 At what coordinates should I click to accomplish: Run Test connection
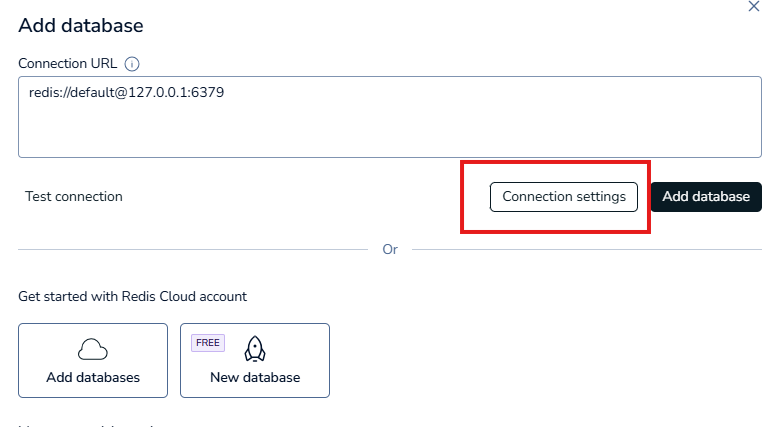74,197
